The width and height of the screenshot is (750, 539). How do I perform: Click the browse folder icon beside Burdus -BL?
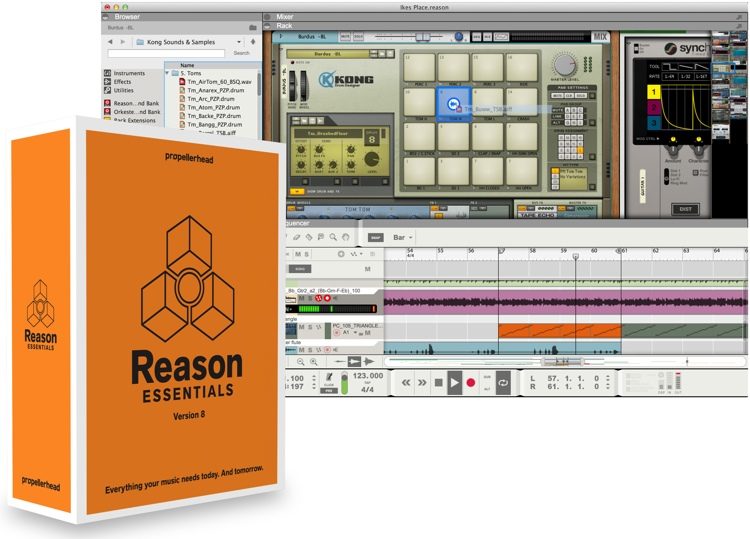point(253,28)
